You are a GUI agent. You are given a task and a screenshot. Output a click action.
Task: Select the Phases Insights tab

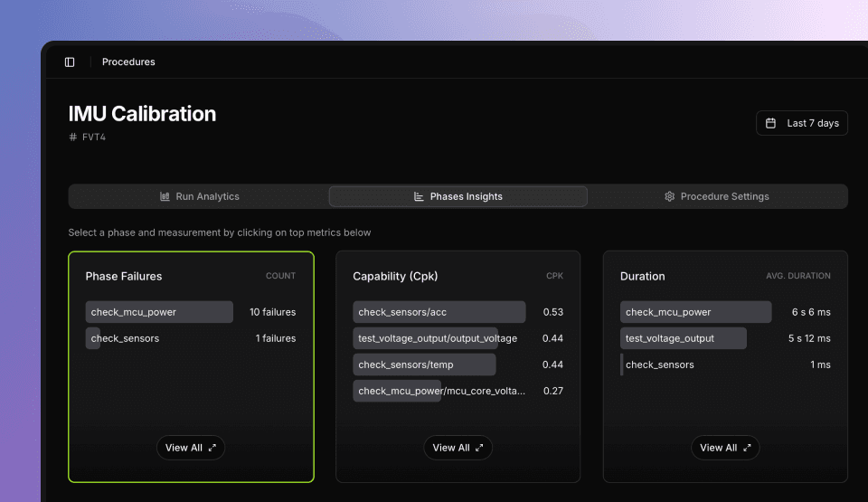tap(458, 196)
